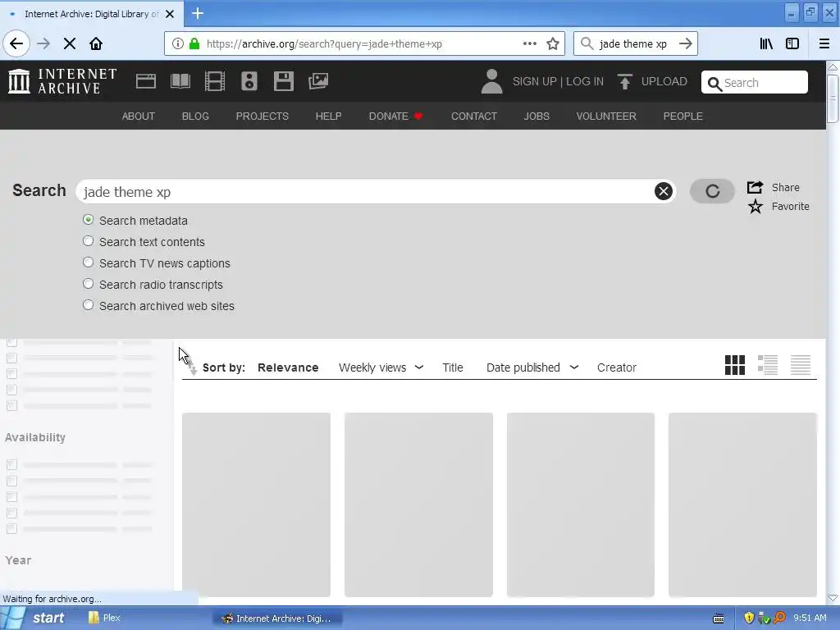
Task: Open the VOLUNTEER menu item
Action: point(606,116)
